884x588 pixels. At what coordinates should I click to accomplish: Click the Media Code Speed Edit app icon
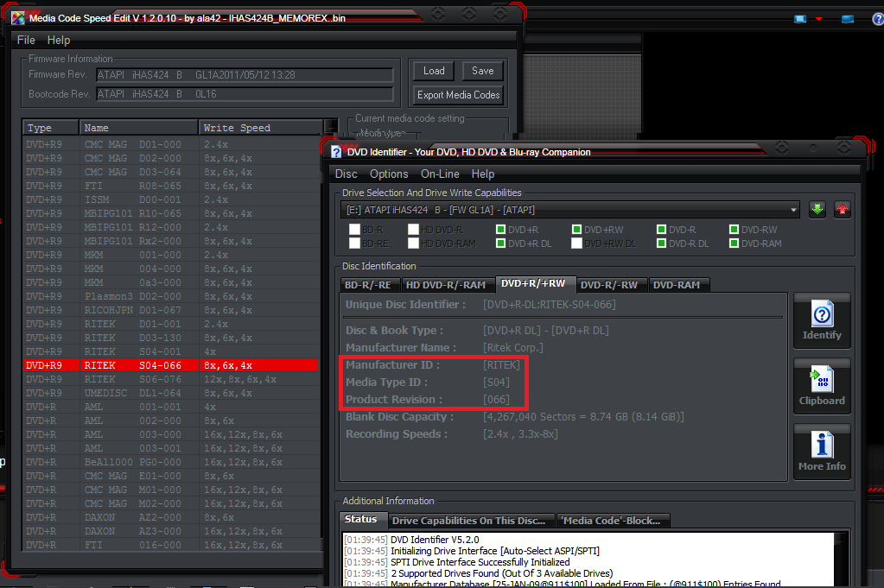point(19,18)
